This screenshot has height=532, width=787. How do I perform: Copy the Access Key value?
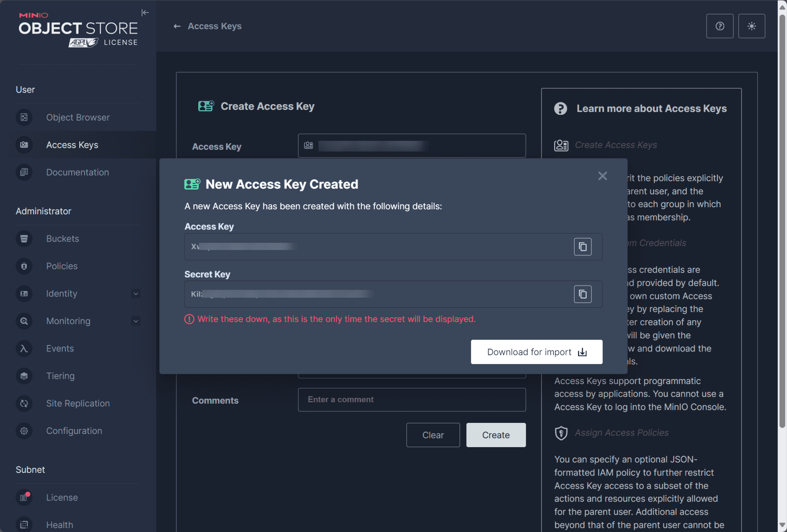(583, 247)
